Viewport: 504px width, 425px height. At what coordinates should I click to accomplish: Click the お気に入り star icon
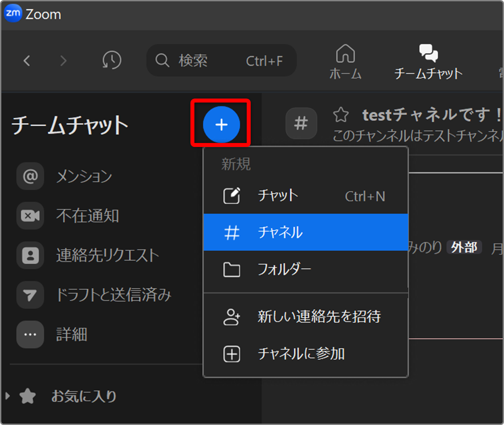point(28,396)
